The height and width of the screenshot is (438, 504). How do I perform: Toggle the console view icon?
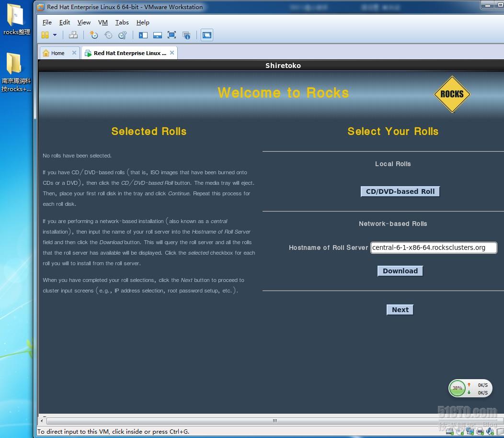206,35
